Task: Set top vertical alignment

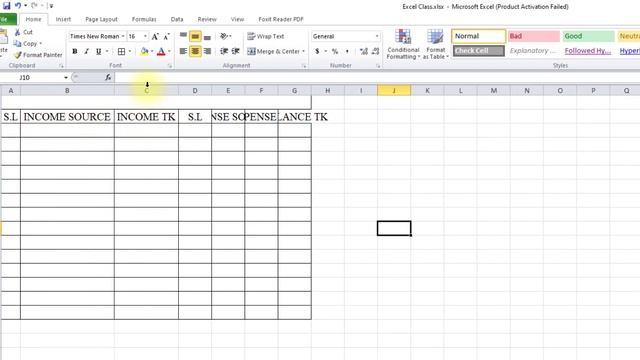Action: (183, 36)
